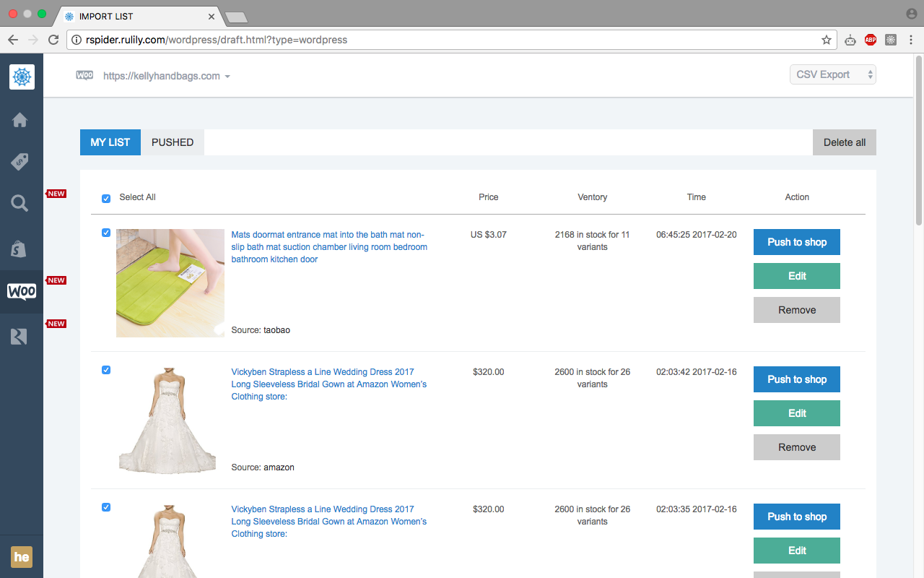Click Delete all button
Image resolution: width=924 pixels, height=578 pixels.
pyautogui.click(x=845, y=142)
